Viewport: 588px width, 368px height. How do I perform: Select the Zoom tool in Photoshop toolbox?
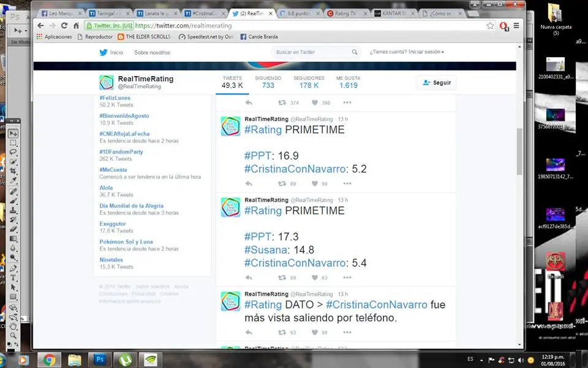[13, 335]
